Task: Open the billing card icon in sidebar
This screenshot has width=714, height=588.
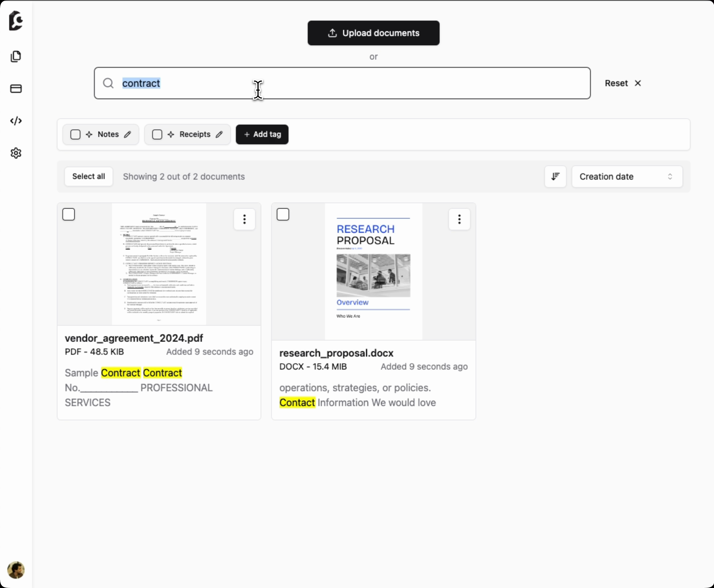Action: (16, 89)
